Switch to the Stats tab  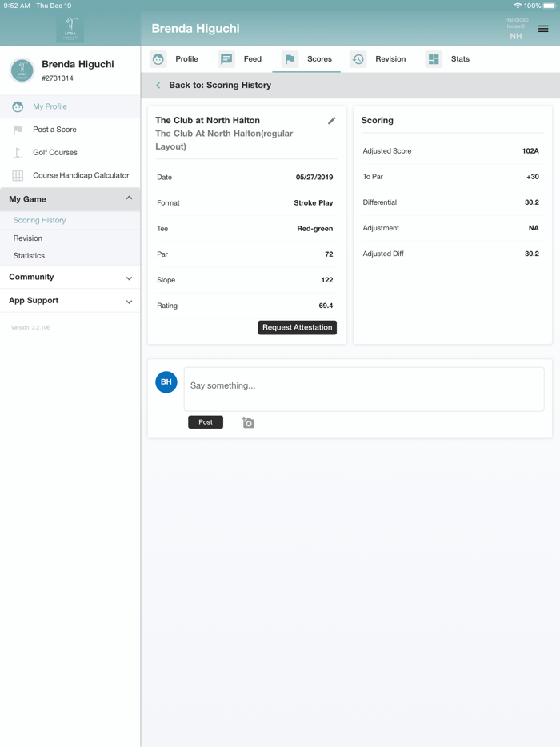click(449, 59)
